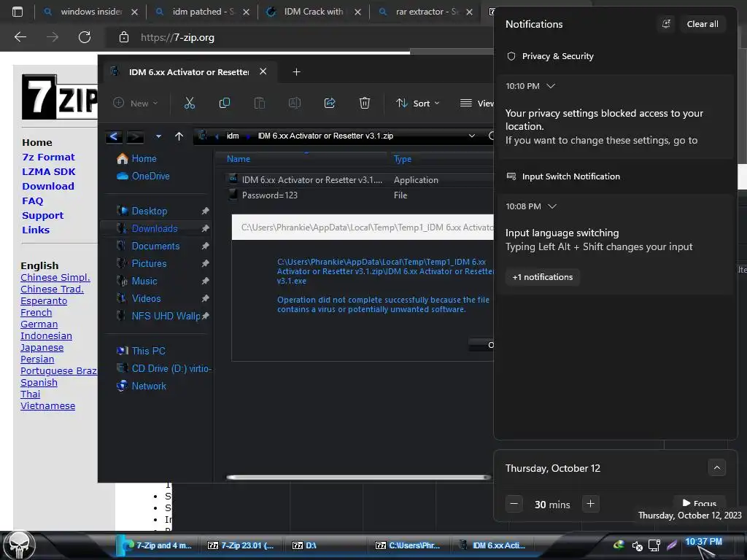Collapse calendar with chevron beside Thursday, October 12
The width and height of the screenshot is (747, 560).
[x=716, y=468]
